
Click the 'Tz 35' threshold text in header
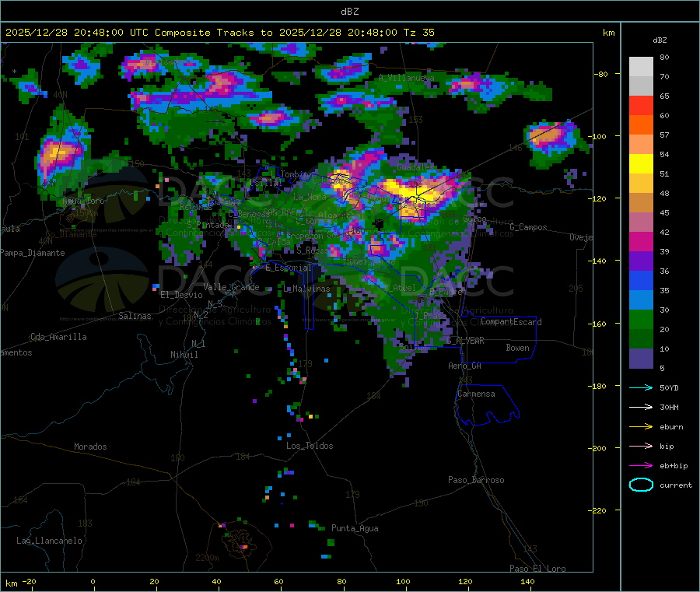coord(419,33)
